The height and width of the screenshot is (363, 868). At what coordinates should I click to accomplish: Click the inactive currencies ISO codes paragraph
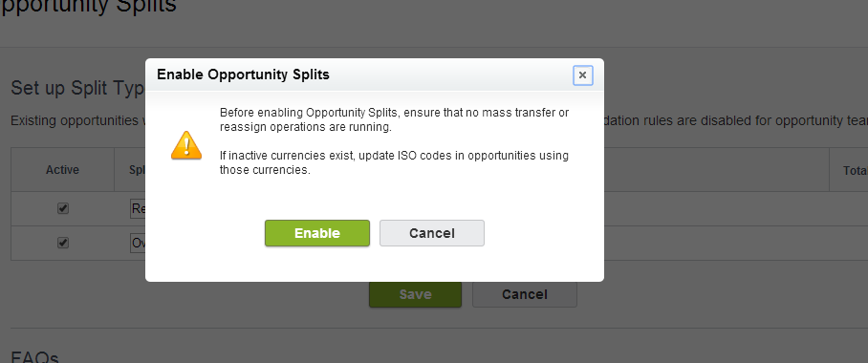394,162
